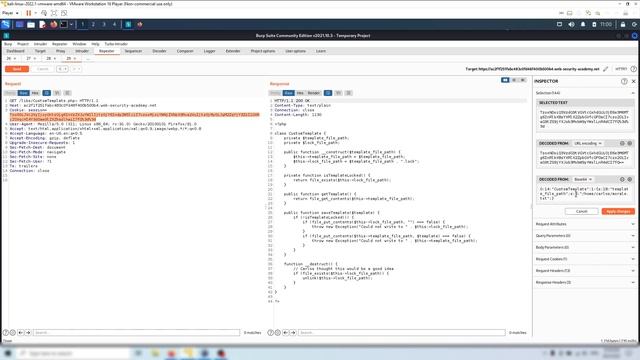The height and width of the screenshot is (360, 640).
Task: Expand Body Parameters section
Action: [x=585, y=247]
